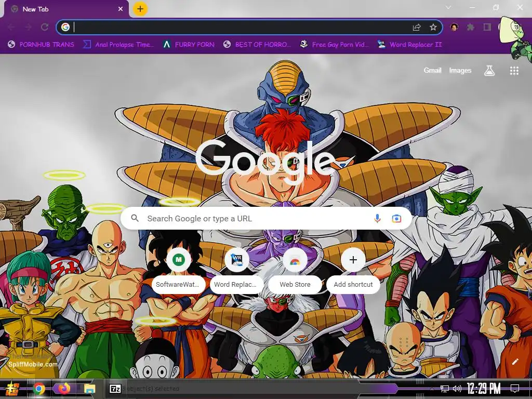532x399 pixels.
Task: Toggle the side panel icon
Action: click(x=487, y=27)
